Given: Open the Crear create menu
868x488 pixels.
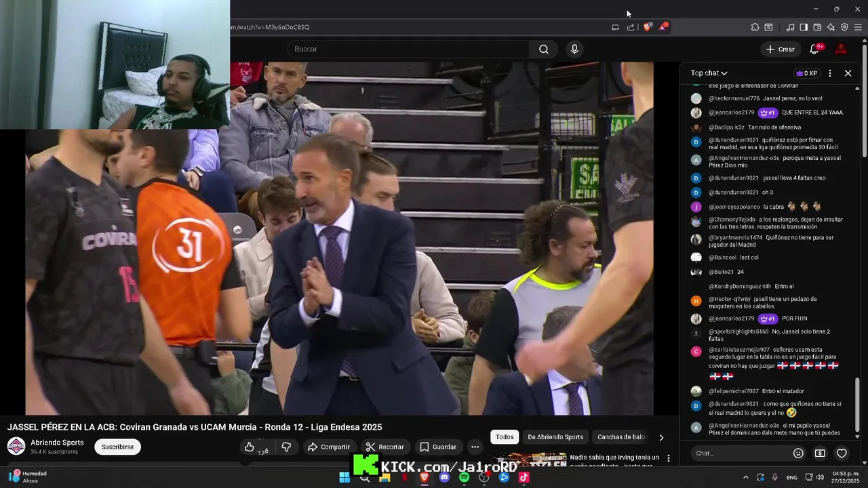Looking at the screenshot, I should 780,49.
